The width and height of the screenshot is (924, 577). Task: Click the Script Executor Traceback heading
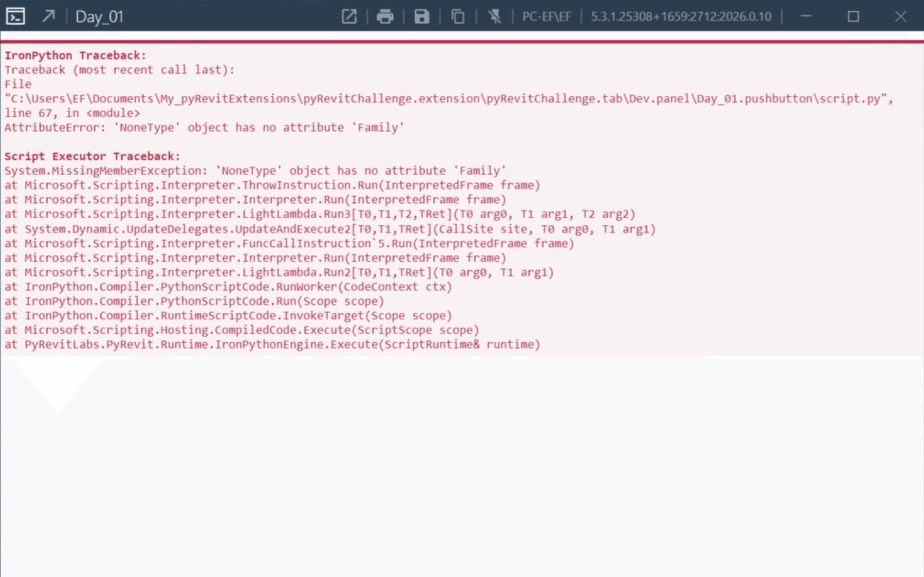(92, 156)
